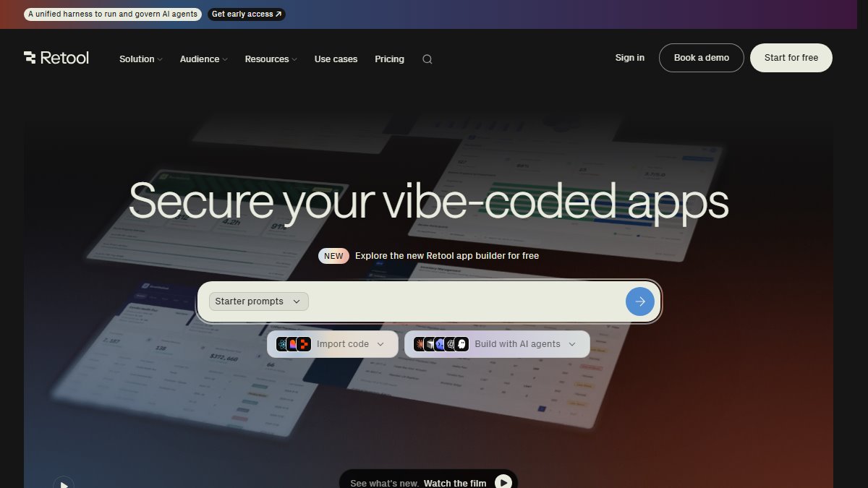Click the OpenAI knot icon
Screen dimensions: 868x488
[451, 344]
